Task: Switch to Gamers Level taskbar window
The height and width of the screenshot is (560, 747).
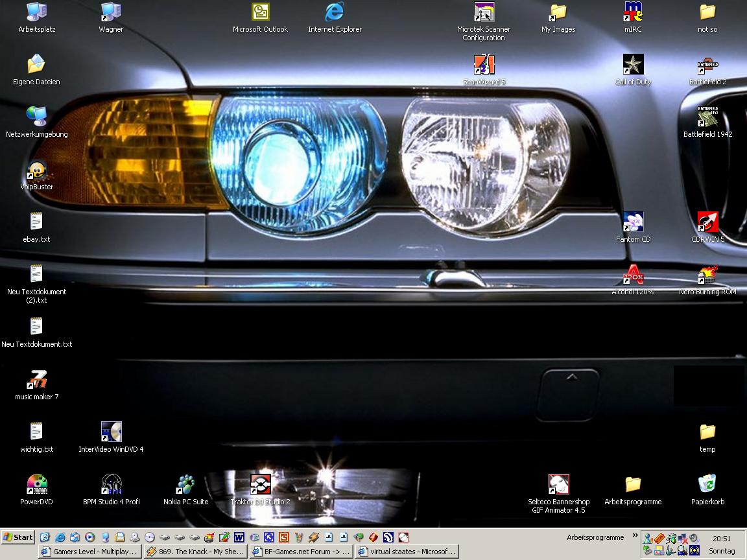Action: point(89,552)
